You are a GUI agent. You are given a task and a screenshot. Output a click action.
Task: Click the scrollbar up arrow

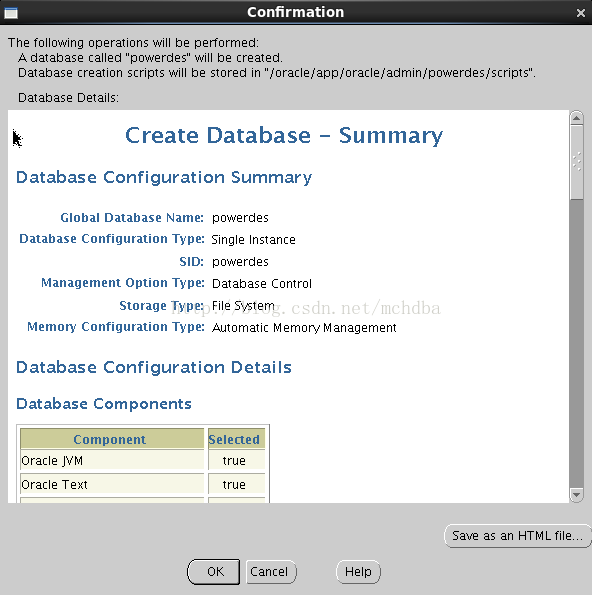pos(576,118)
